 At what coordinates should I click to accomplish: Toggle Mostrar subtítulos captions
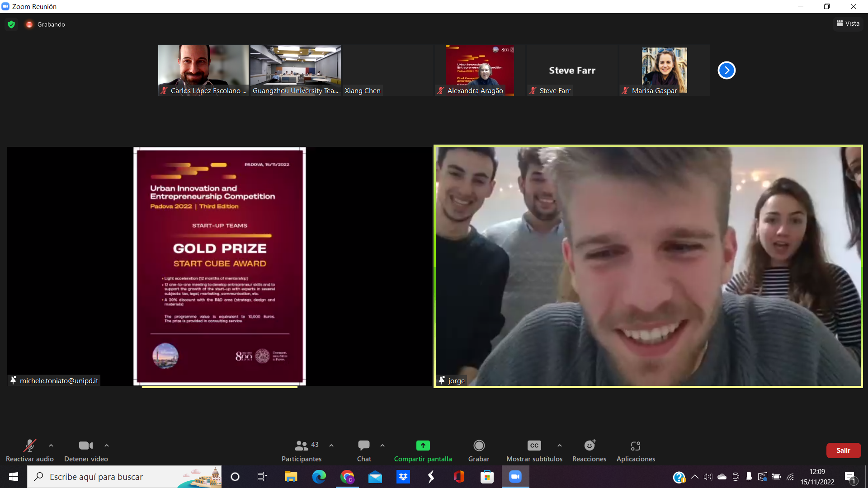534,450
